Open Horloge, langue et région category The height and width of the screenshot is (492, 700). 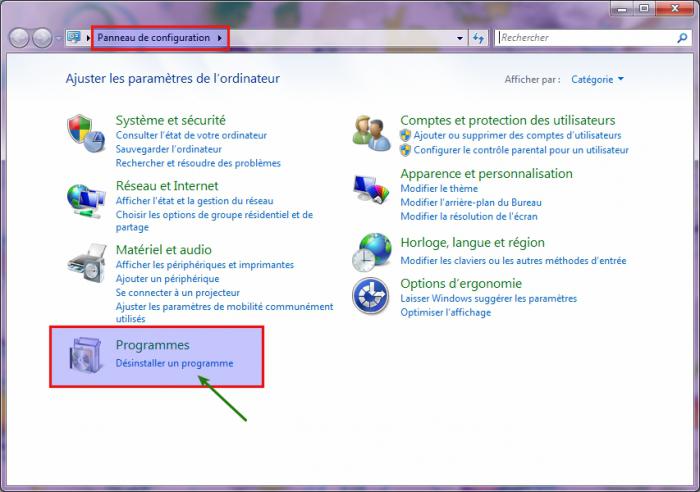point(472,242)
